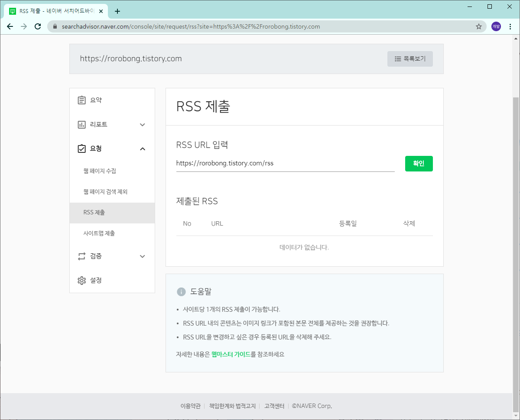The width and height of the screenshot is (520, 420).
Task: Go back with browser back arrow
Action: tap(10, 26)
